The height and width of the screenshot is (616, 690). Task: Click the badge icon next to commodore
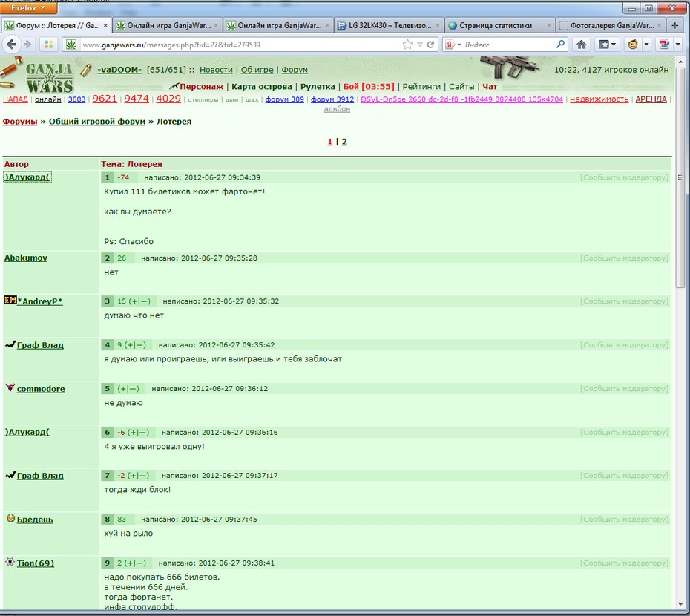(x=10, y=387)
